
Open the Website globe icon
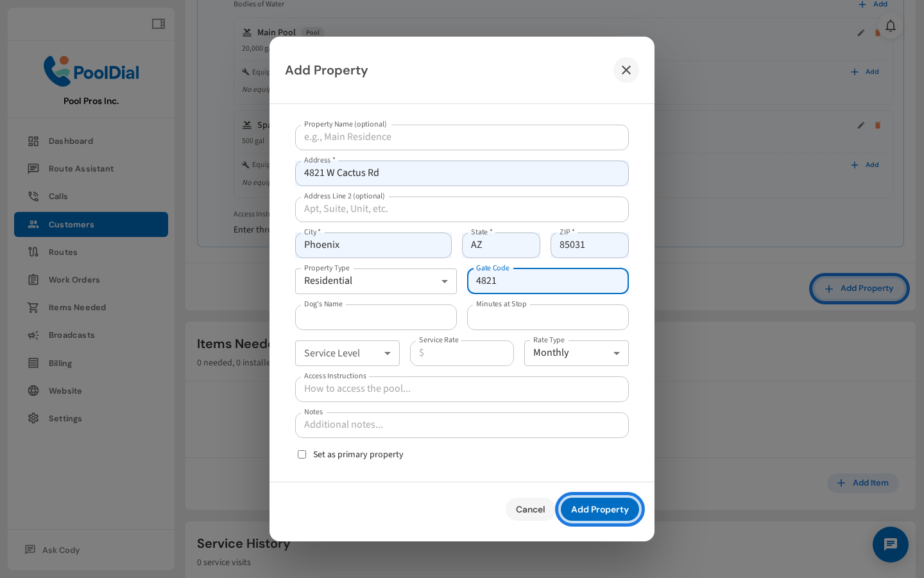click(33, 390)
